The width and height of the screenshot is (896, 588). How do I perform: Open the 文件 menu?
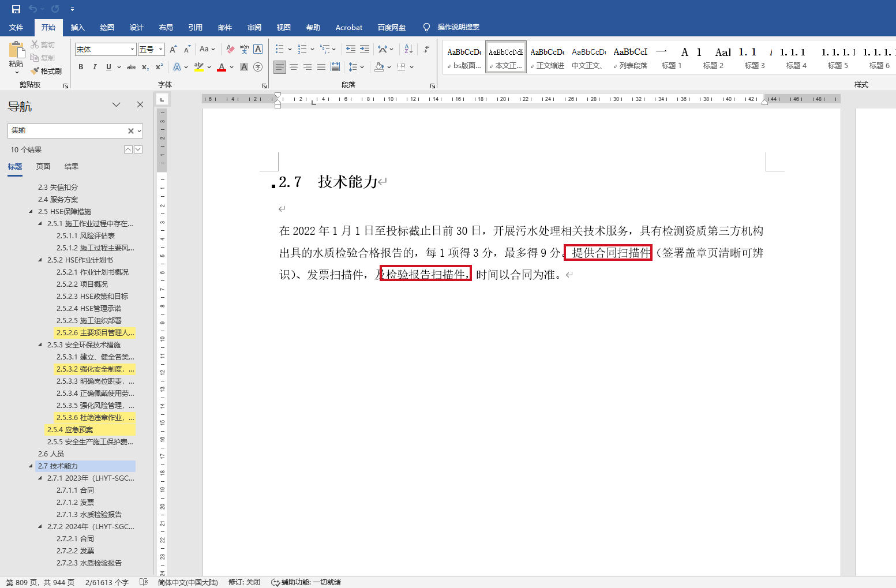click(16, 27)
